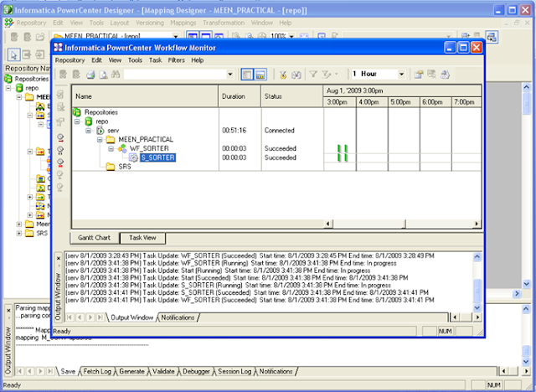Click the topmost icon in Monitor's vertical toolbar
Screen dimensions: 536x392
click(60, 94)
